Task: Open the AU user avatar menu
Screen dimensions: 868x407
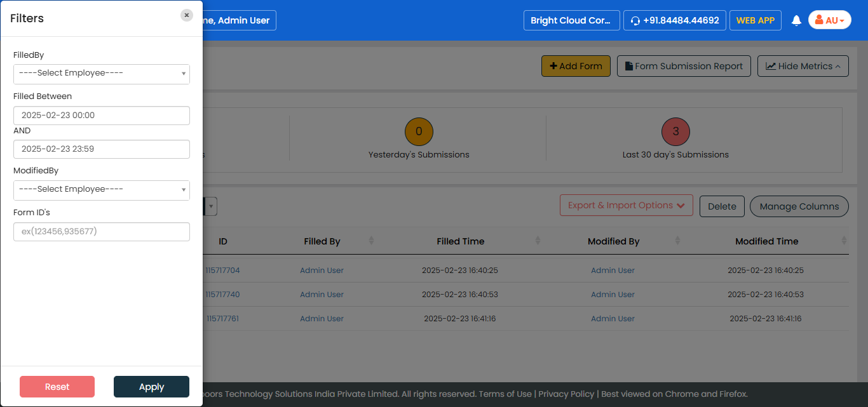Action: 829,20
